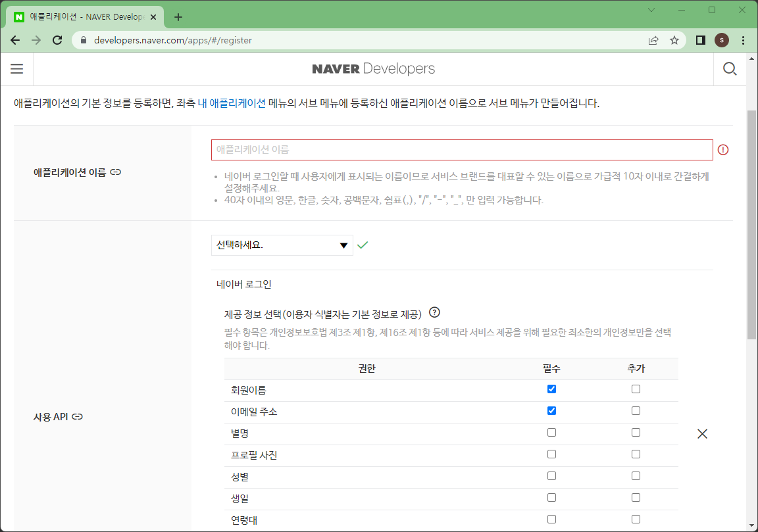The width and height of the screenshot is (758, 532).
Task: Click the 필수 column header
Action: click(551, 369)
